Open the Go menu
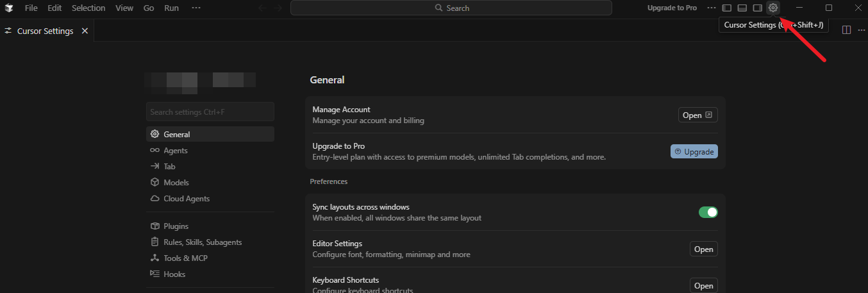Image resolution: width=868 pixels, height=293 pixels. click(x=149, y=8)
